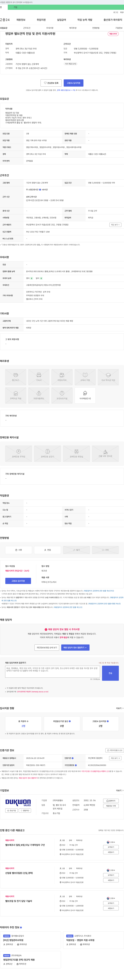124x980 pixels.
Task: Switch to the 근무조건 tab
Action: 27,28
